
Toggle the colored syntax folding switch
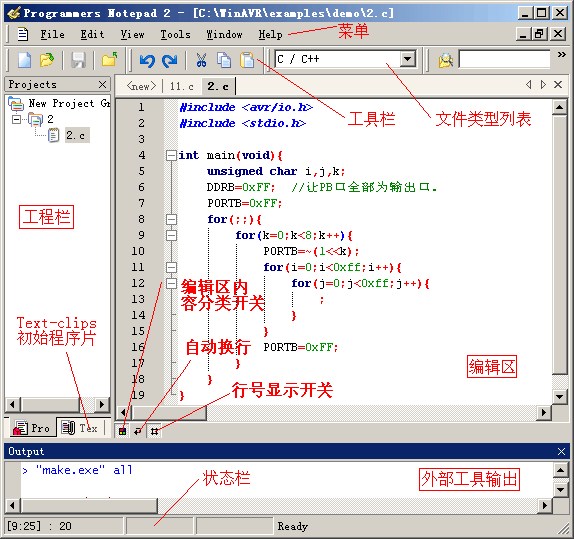(x=122, y=431)
